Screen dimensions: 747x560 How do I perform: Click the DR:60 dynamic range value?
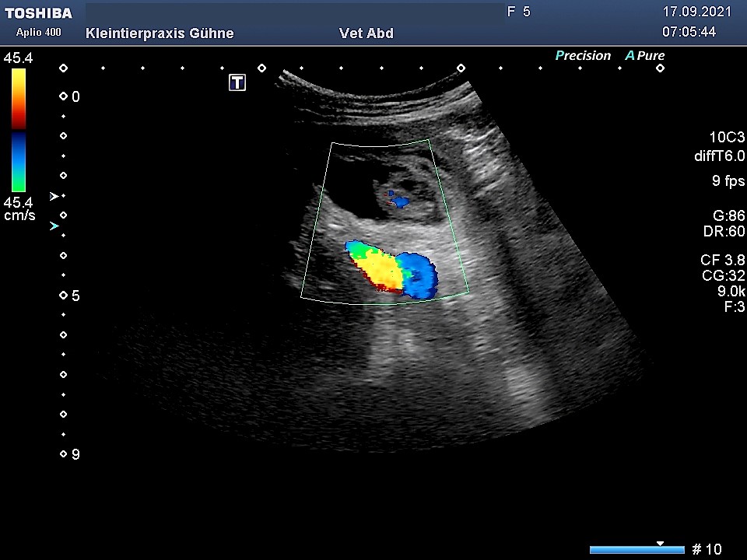723,232
